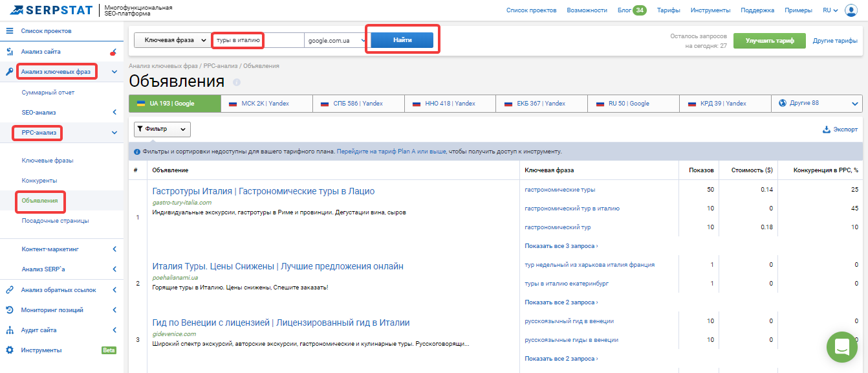Click the Показов column header
Viewport: 868px width, 373px height.
pos(701,170)
